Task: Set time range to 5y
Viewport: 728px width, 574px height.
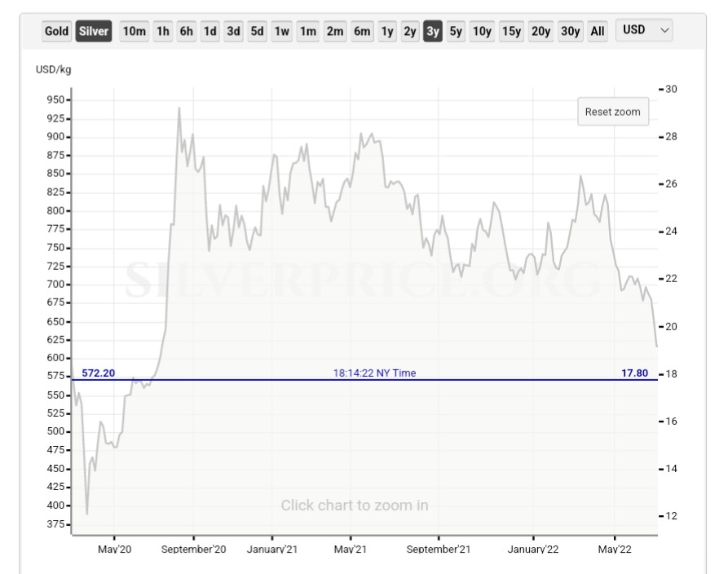Action: tap(456, 31)
